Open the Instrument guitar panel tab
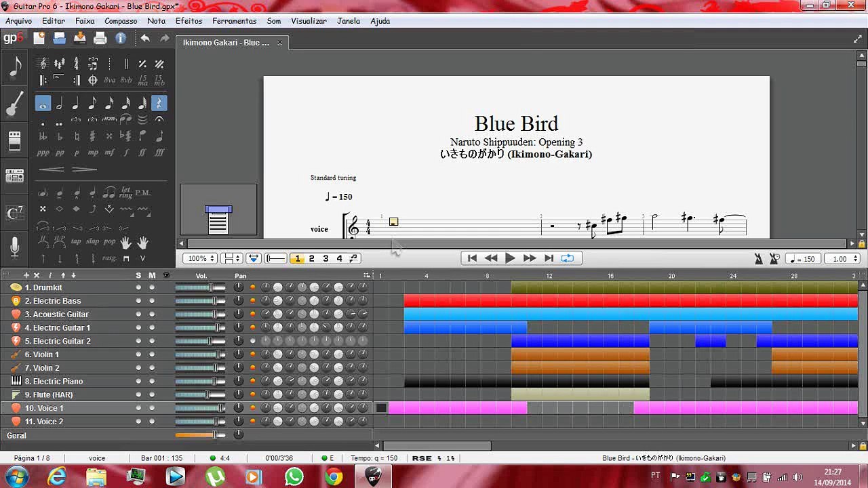Image resolution: width=868 pixels, height=488 pixels. (x=14, y=104)
